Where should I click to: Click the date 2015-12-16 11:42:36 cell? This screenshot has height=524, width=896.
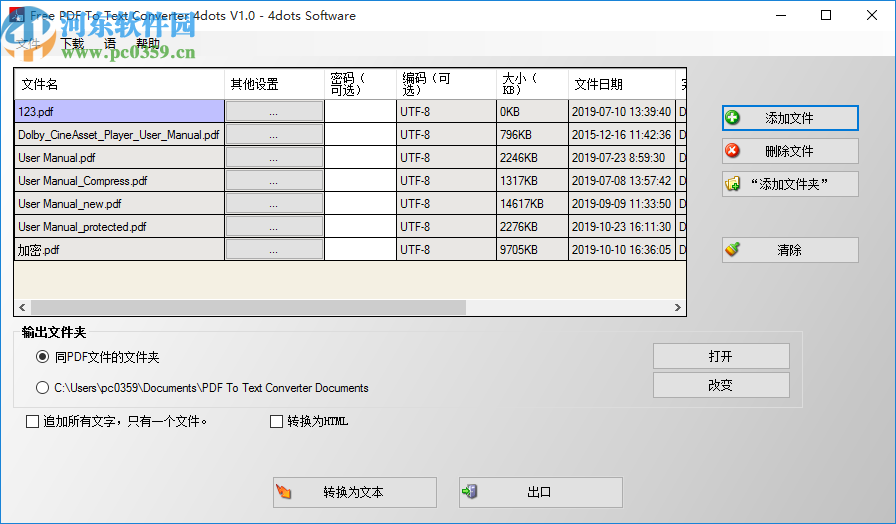click(622, 134)
